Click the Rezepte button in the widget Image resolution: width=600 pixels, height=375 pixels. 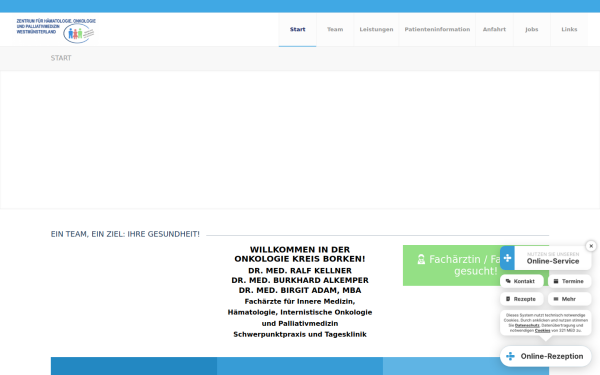click(522, 299)
